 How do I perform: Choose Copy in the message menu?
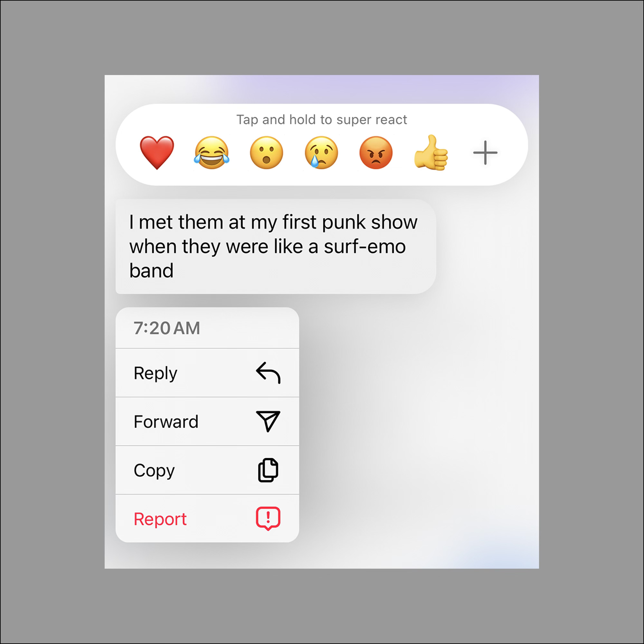pyautogui.click(x=207, y=470)
